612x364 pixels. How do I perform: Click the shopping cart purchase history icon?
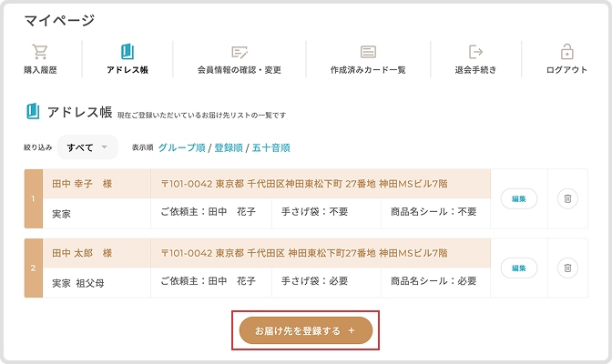40,52
